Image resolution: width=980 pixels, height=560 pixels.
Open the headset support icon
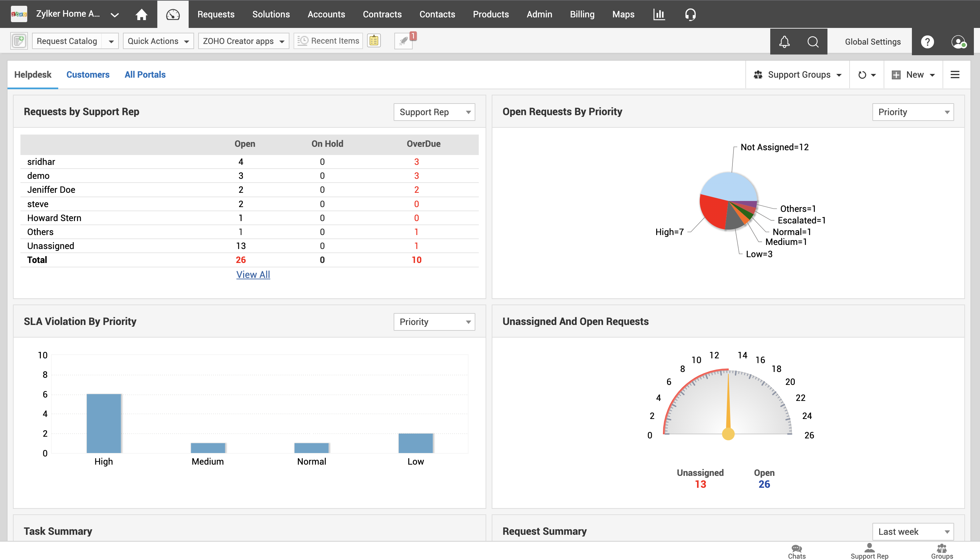[690, 14]
